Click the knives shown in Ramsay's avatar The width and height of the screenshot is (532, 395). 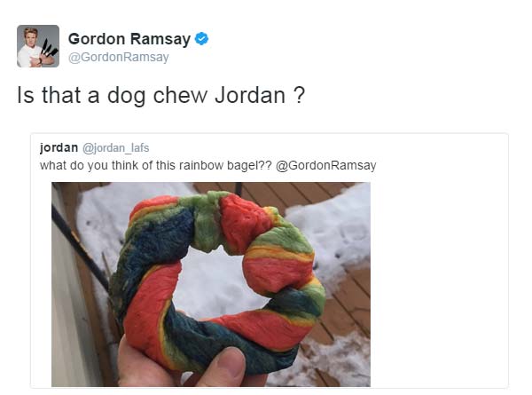[x=49, y=49]
